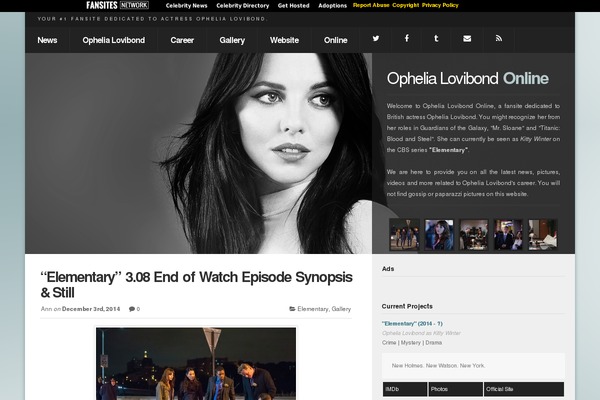The width and height of the screenshot is (600, 400).
Task: Click the author name "Ann"
Action: click(x=46, y=309)
